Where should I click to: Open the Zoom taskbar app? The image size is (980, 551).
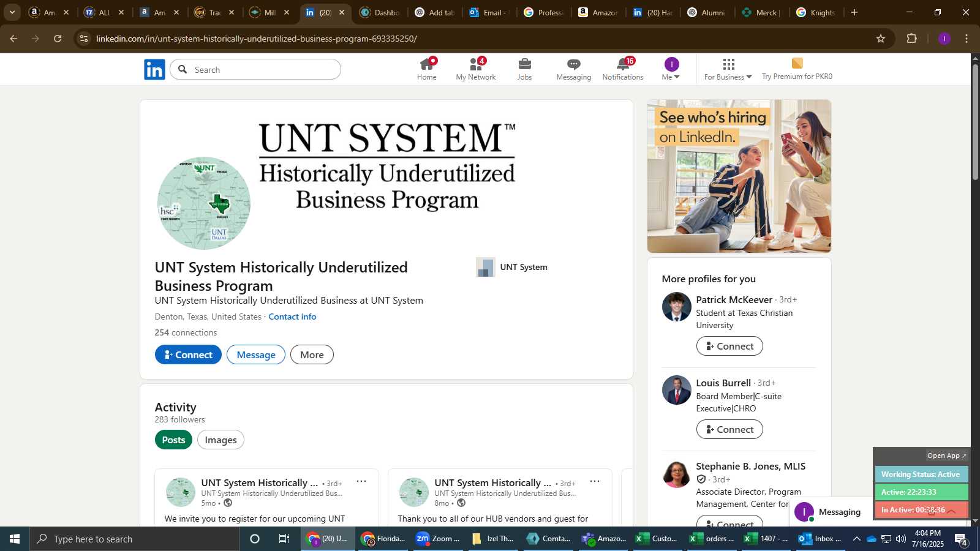437,539
